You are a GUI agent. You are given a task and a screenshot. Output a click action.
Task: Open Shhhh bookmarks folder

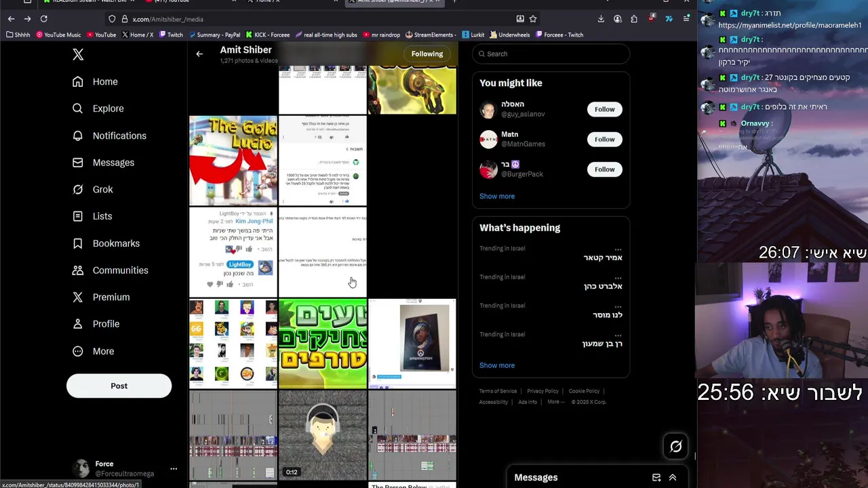[x=18, y=35]
